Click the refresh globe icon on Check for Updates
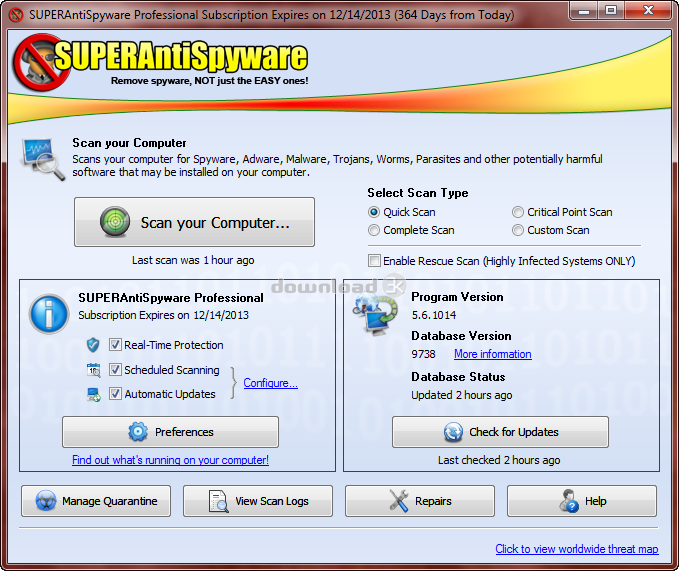Image resolution: width=679 pixels, height=571 pixels. (453, 432)
